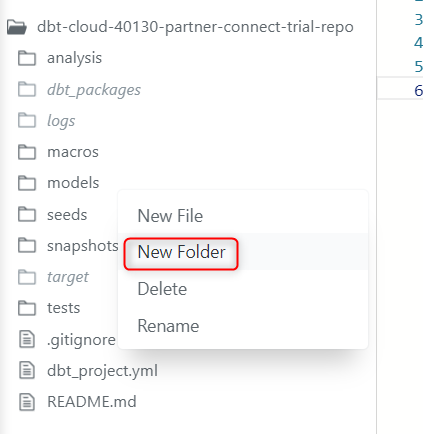
Task: Collapse the dbt-cloud-40130-partner-connect-trial-repo root
Action: (x=195, y=27)
